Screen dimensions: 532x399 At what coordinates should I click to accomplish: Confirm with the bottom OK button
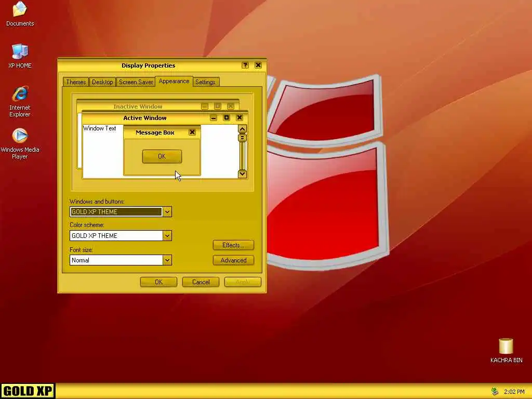coord(158,282)
